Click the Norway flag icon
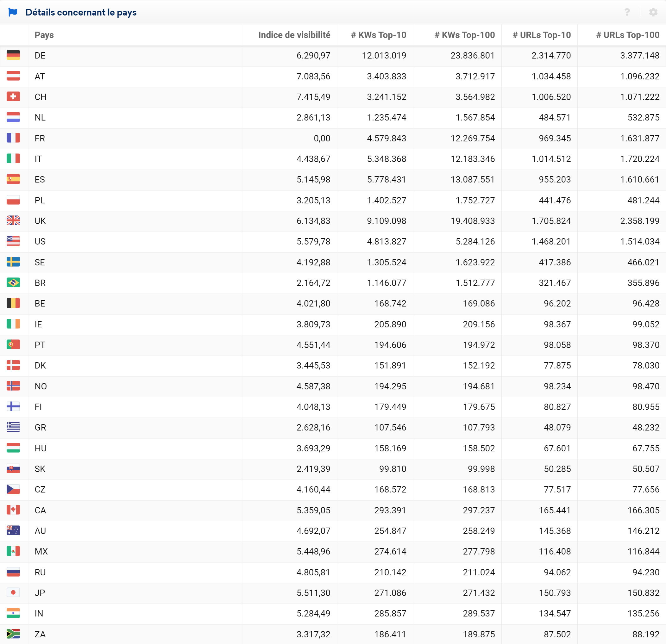 (13, 386)
